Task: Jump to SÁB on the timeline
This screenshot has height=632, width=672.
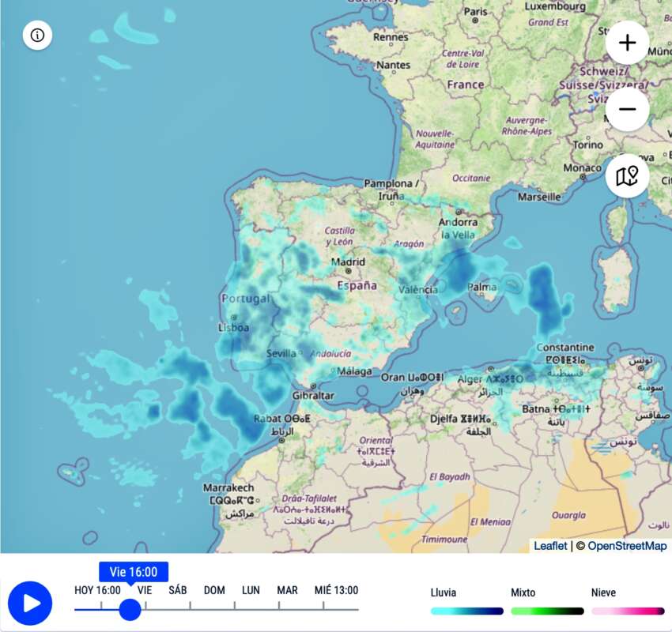Action: pyautogui.click(x=177, y=590)
